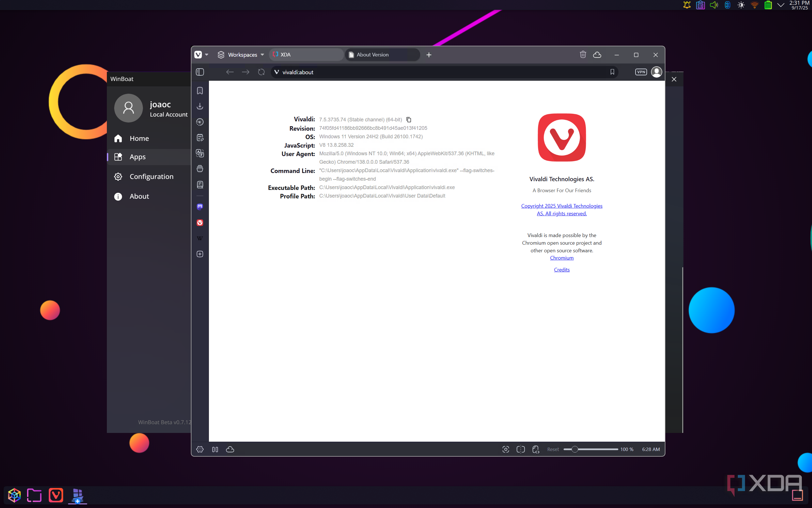Viewport: 812px width, 508px height.
Task: Go to Home in WinBoat
Action: click(x=149, y=138)
